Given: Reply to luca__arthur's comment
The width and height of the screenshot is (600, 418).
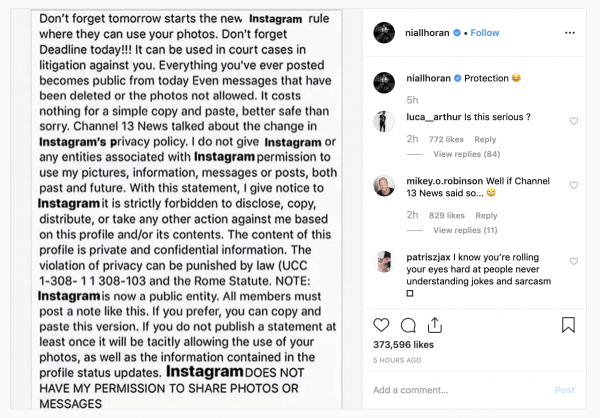Looking at the screenshot, I should (x=485, y=139).
